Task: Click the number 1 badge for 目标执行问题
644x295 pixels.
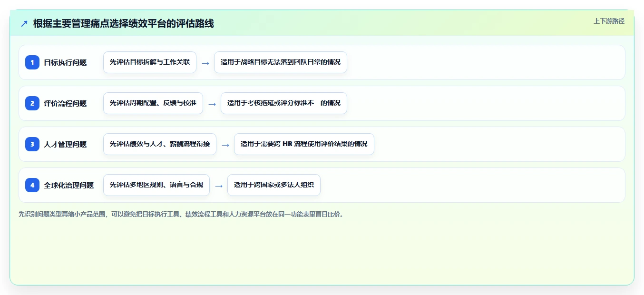Action: 32,62
